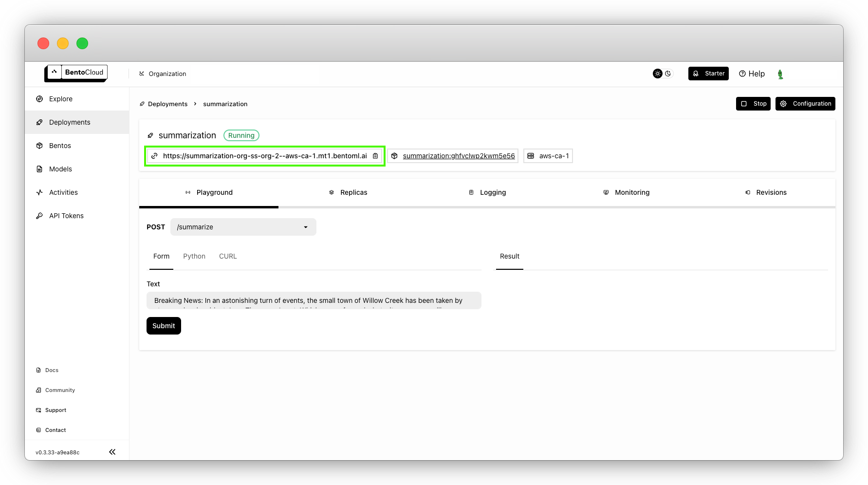The image size is (868, 485).
Task: Switch to the Revisions tab
Action: [766, 192]
